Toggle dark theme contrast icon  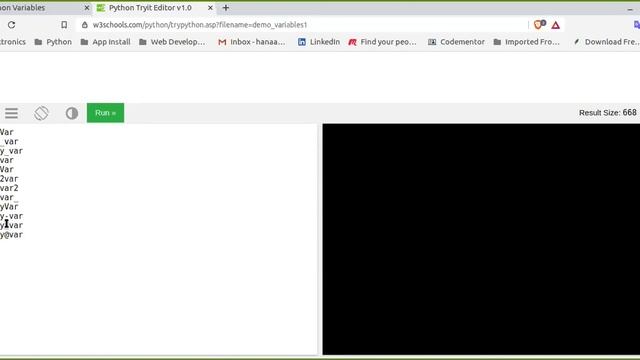point(72,113)
